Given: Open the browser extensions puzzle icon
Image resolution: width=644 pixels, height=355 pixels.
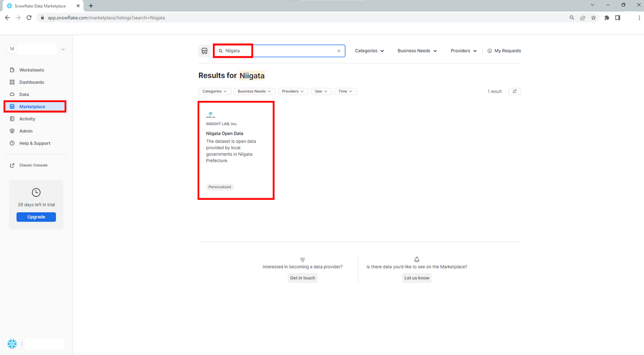Looking at the screenshot, I should pos(607,18).
